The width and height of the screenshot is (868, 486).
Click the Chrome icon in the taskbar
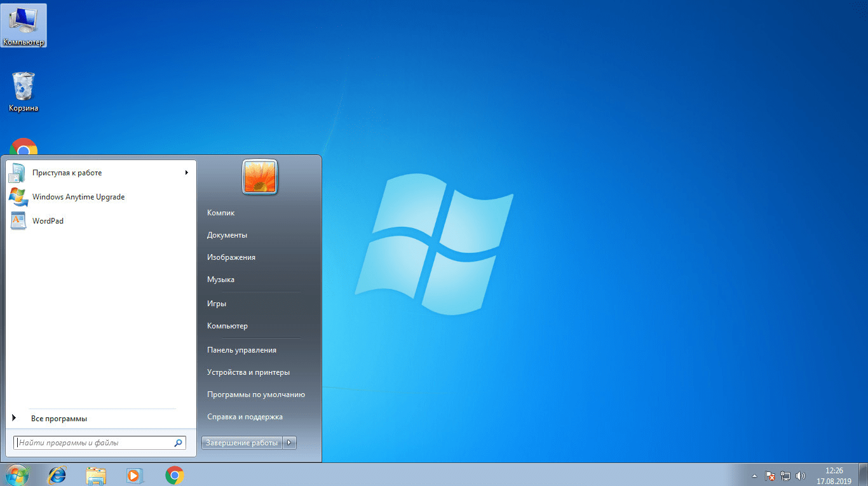coord(175,475)
